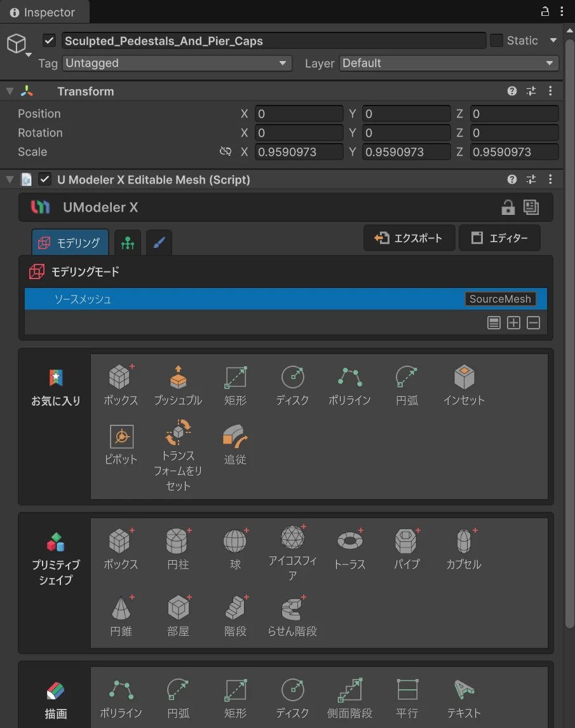Select the Parallel (平行) draw tool
The height and width of the screenshot is (728, 575).
click(407, 698)
